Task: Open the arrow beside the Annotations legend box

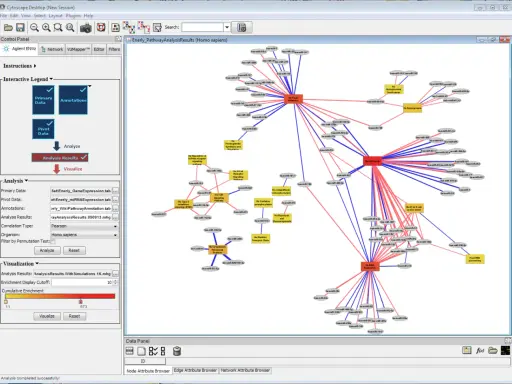Action: 90,86
